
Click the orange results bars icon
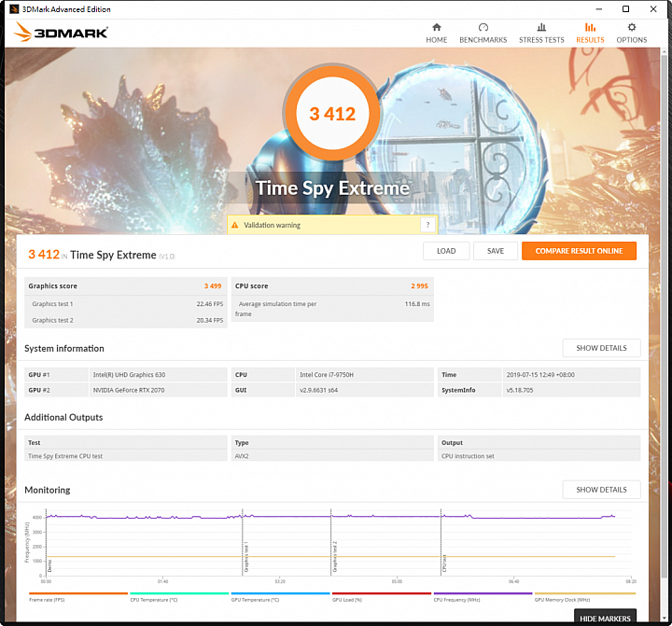[x=590, y=27]
